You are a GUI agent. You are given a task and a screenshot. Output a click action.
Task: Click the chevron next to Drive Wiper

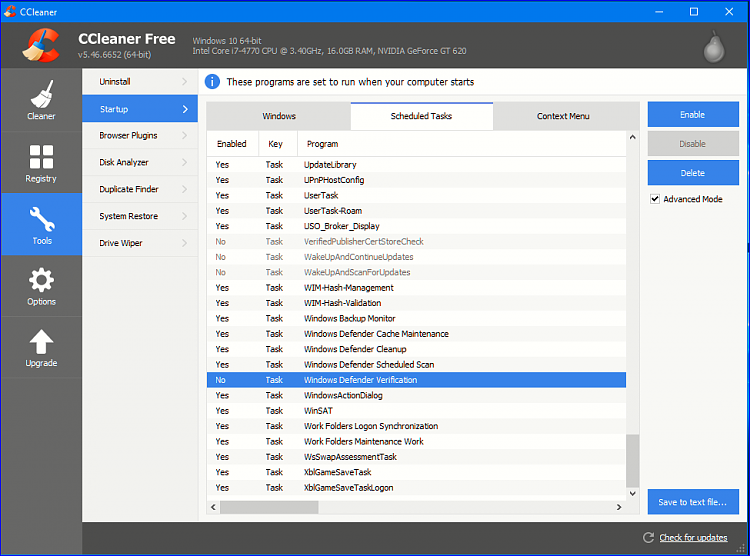185,243
